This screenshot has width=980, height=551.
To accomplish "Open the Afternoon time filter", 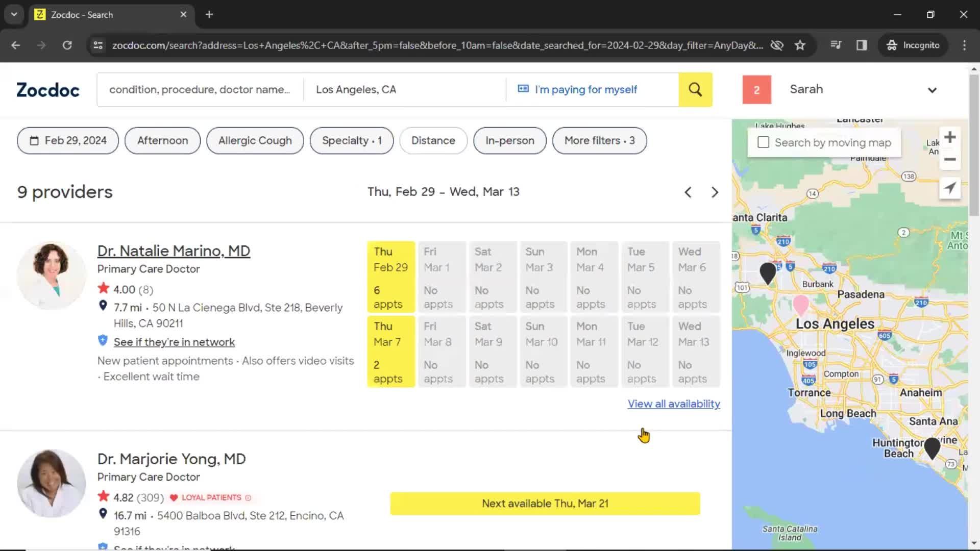I will pyautogui.click(x=162, y=140).
